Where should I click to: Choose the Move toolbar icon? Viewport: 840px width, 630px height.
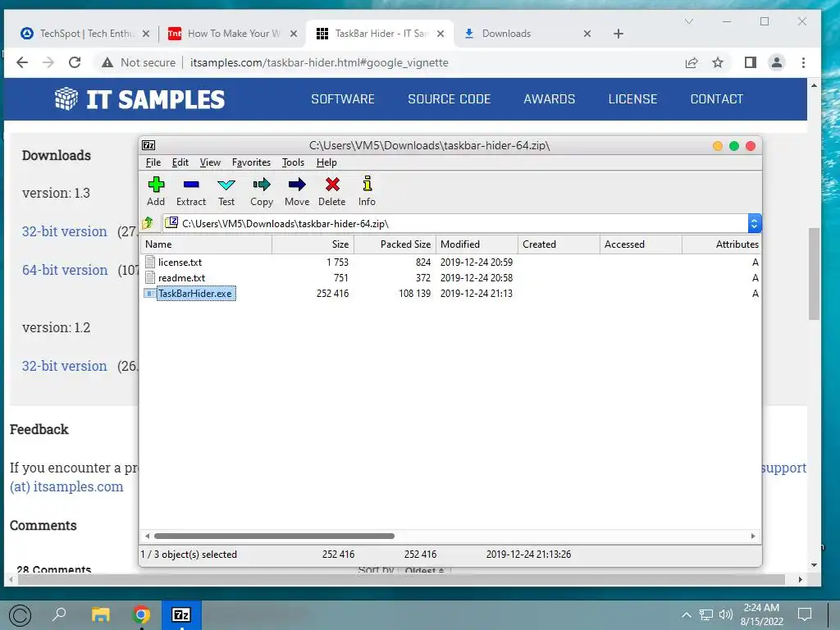coord(297,191)
